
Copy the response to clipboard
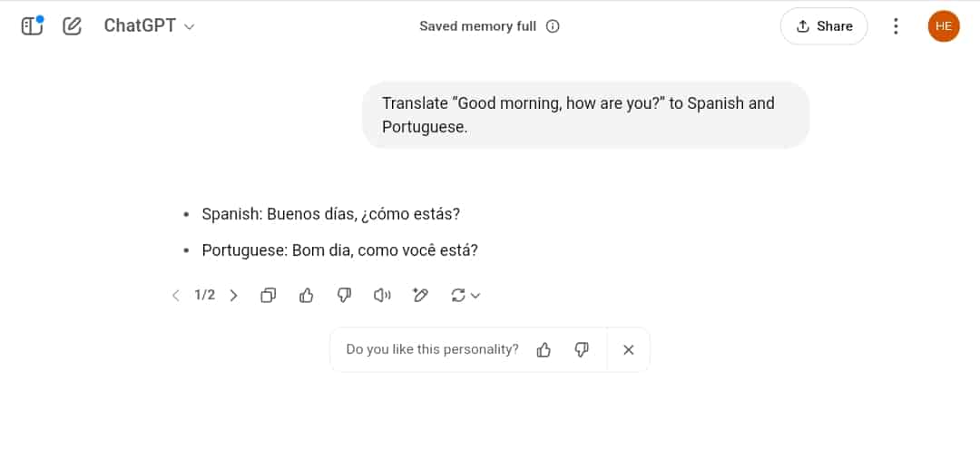pyautogui.click(x=268, y=296)
